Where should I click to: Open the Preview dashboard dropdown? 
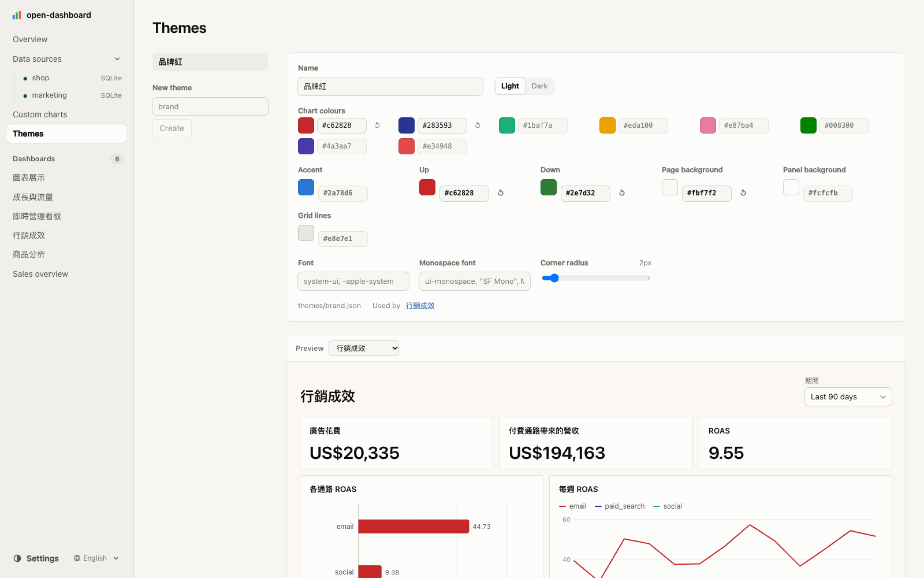point(364,349)
